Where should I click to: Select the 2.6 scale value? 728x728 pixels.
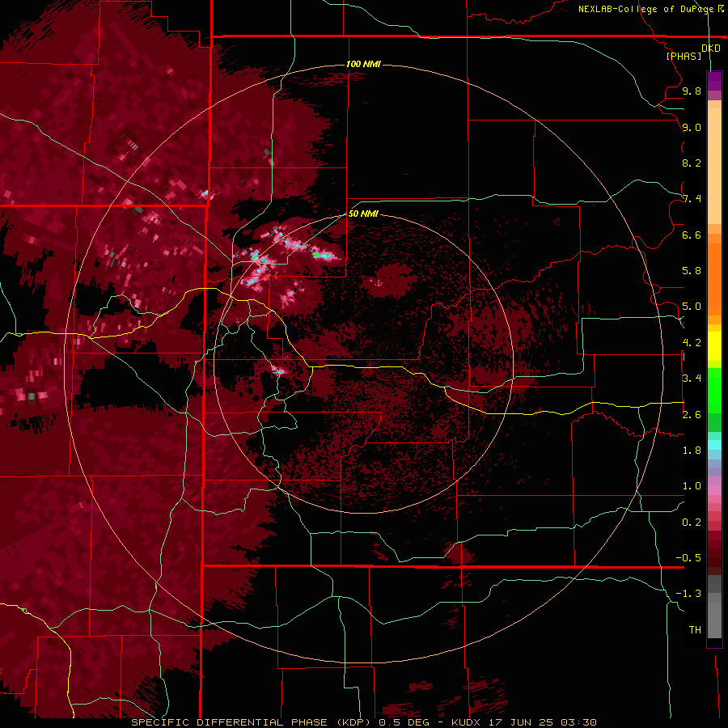click(692, 415)
